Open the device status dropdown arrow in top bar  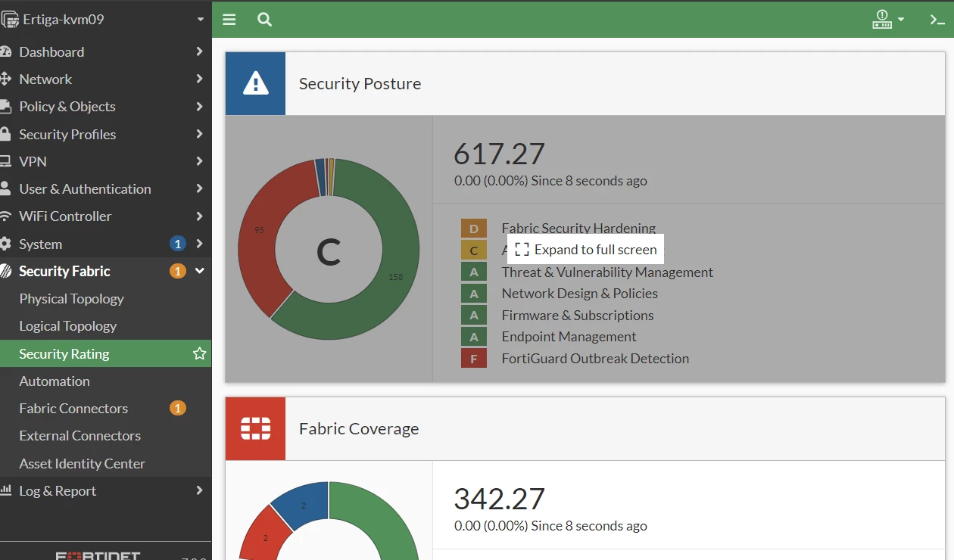901,20
